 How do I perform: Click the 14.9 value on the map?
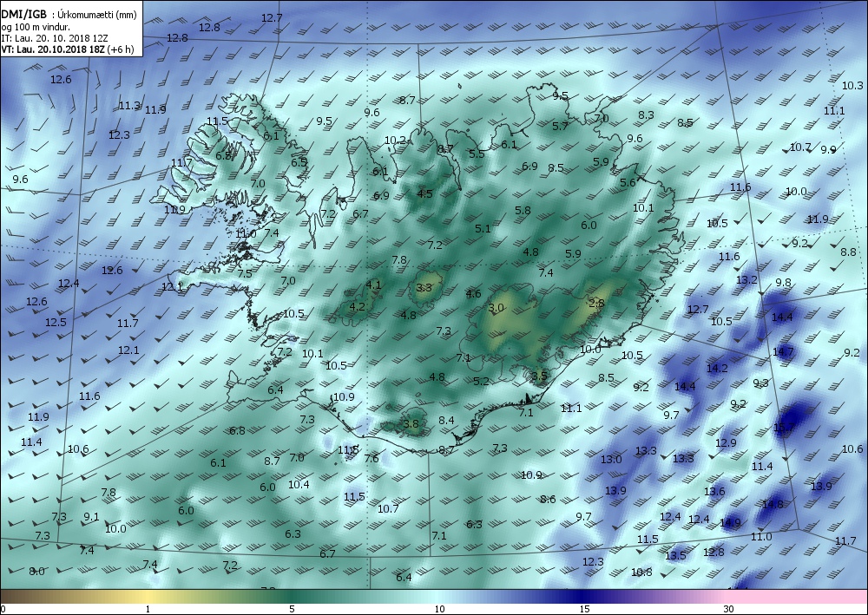(730, 523)
